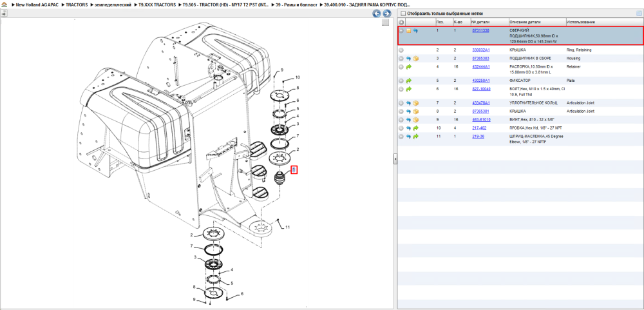This screenshot has height=310, width=644.
Task: Open part number link 432444A1
Action: pyautogui.click(x=480, y=66)
